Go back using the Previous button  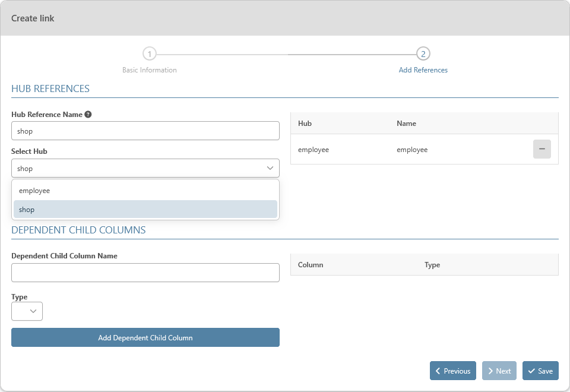click(x=452, y=371)
